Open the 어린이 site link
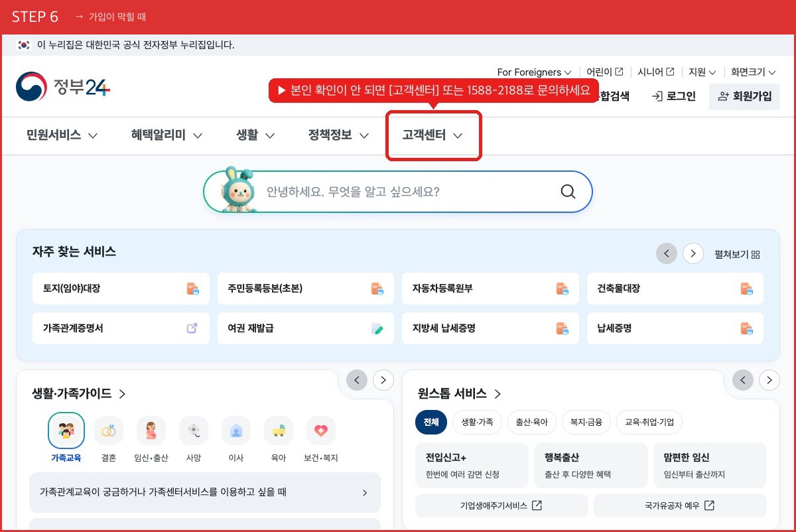Viewport: 796px width, 532px height. 605,72
